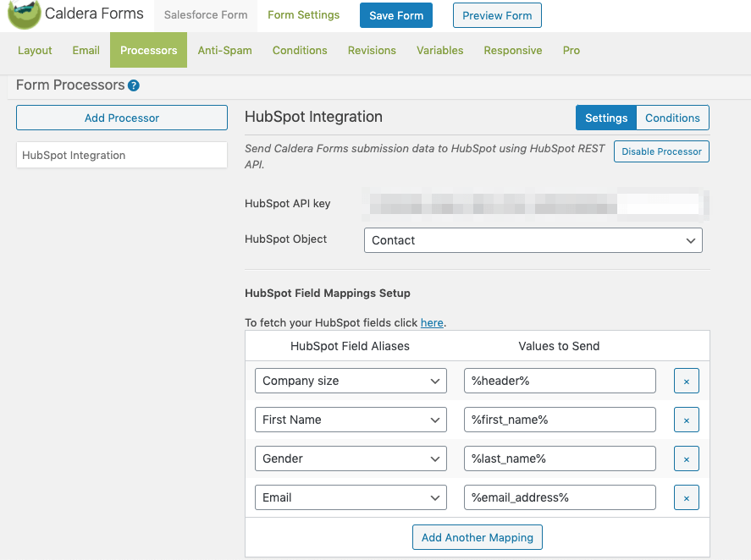Open the Email field alias dropdown
The width and height of the screenshot is (751, 560).
[x=351, y=497]
